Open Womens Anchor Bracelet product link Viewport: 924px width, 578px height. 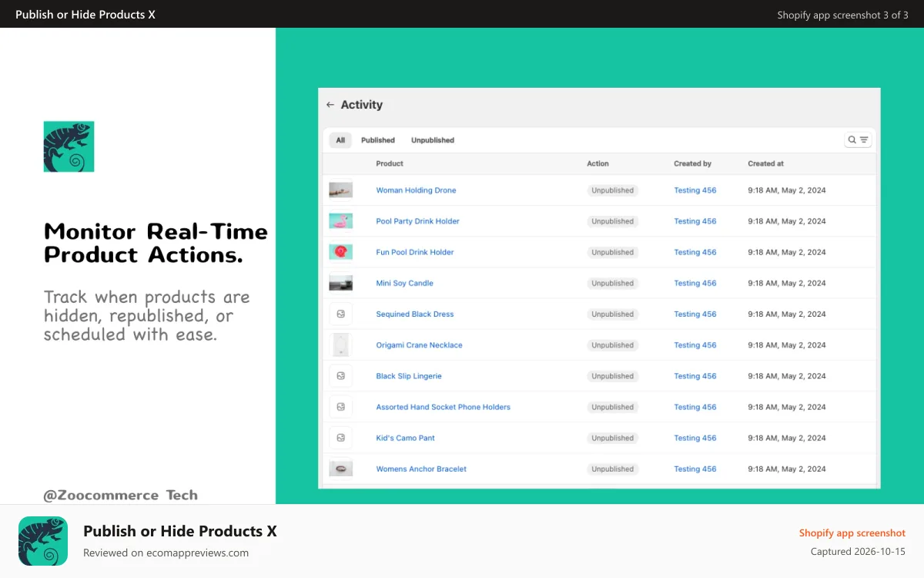pos(421,469)
